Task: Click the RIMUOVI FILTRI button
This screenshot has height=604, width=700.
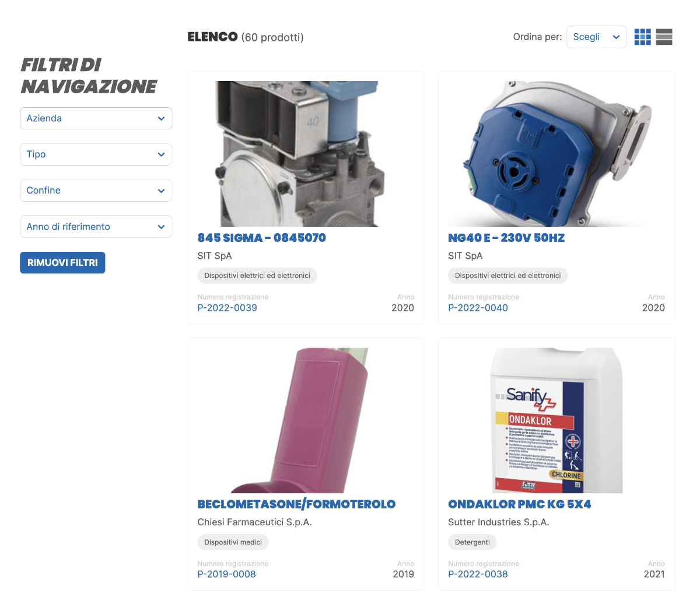Action: pos(62,262)
